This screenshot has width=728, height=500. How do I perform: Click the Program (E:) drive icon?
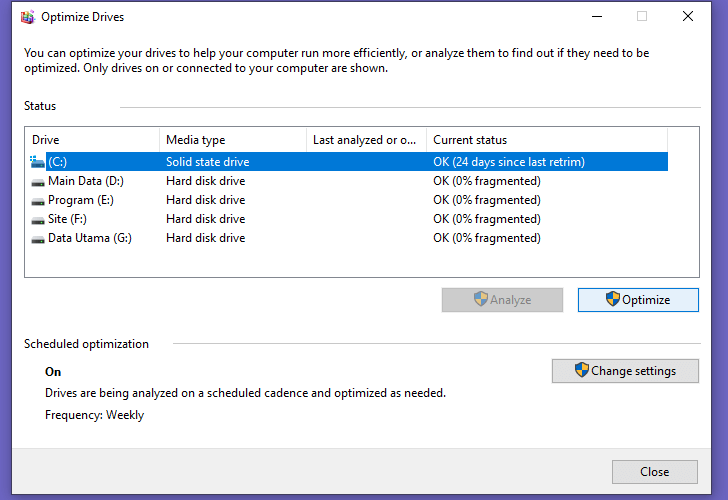pyautogui.click(x=38, y=201)
